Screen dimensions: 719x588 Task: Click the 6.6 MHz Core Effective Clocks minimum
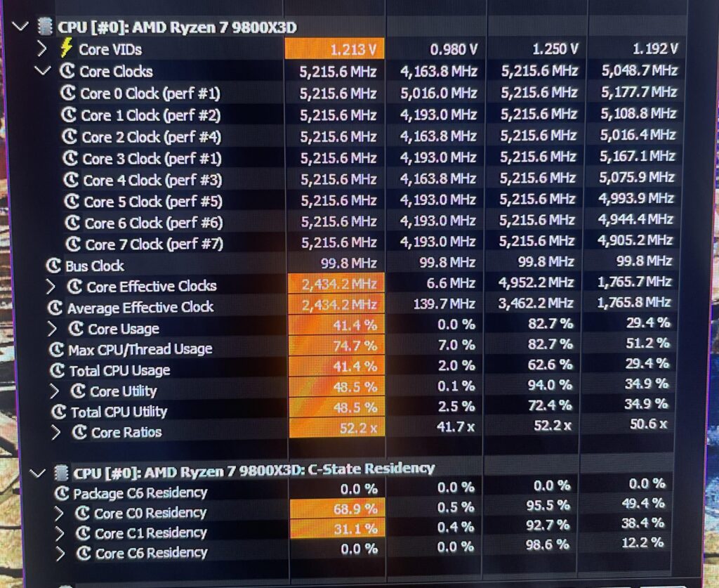point(451,283)
